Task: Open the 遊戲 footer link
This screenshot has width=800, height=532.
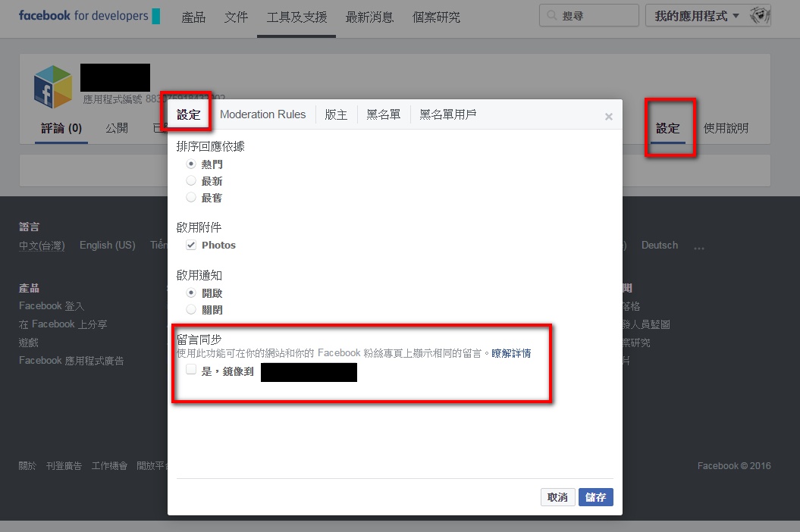Action: click(x=29, y=343)
